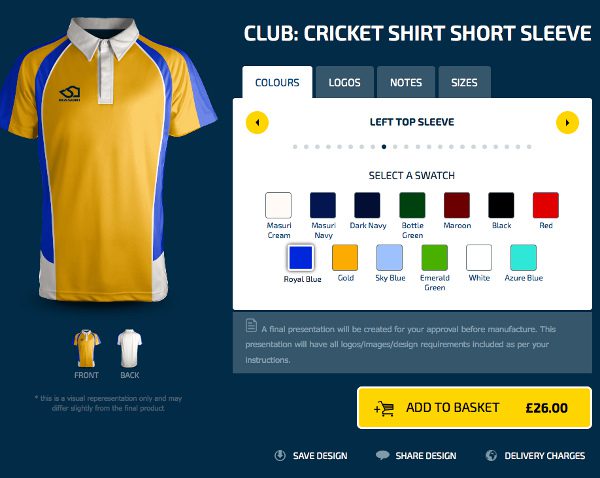Viewport: 600px width, 478px height.
Task: Click the Share Design speech bubble icon
Action: click(382, 455)
